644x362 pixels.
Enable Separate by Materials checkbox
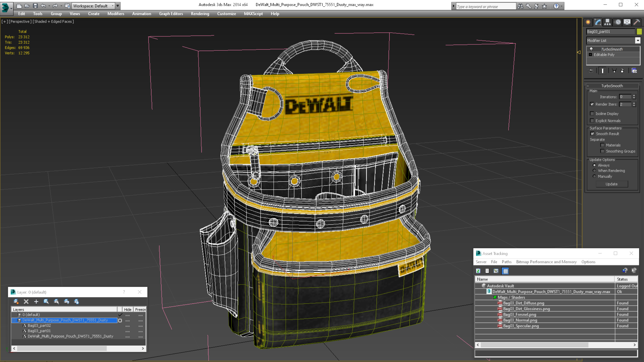pyautogui.click(x=602, y=145)
